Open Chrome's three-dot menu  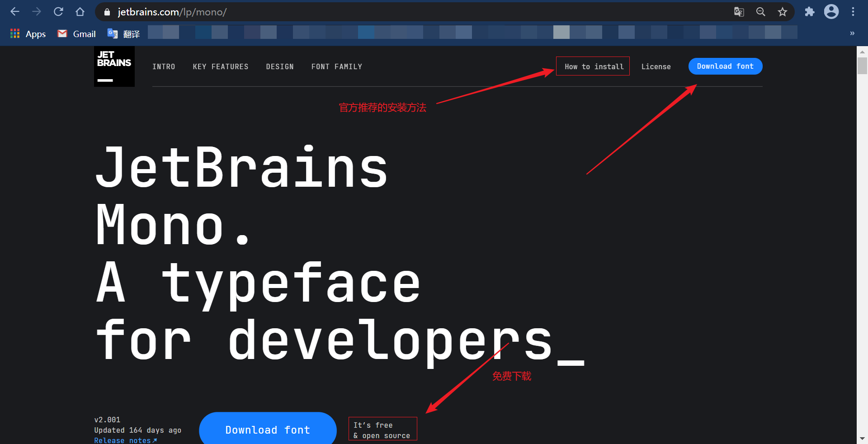853,12
